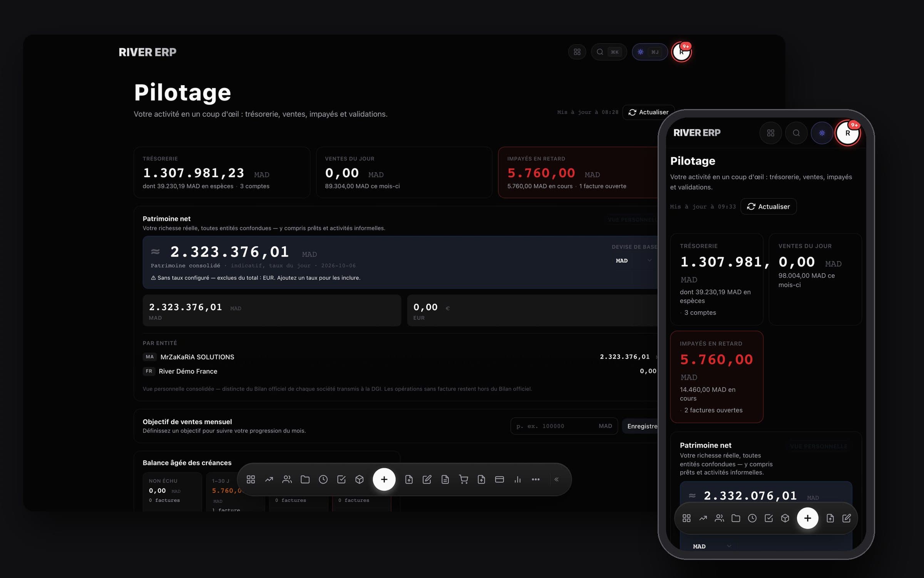Open the sparkle assistant button in phone header
The image size is (924, 578).
pos(822,133)
